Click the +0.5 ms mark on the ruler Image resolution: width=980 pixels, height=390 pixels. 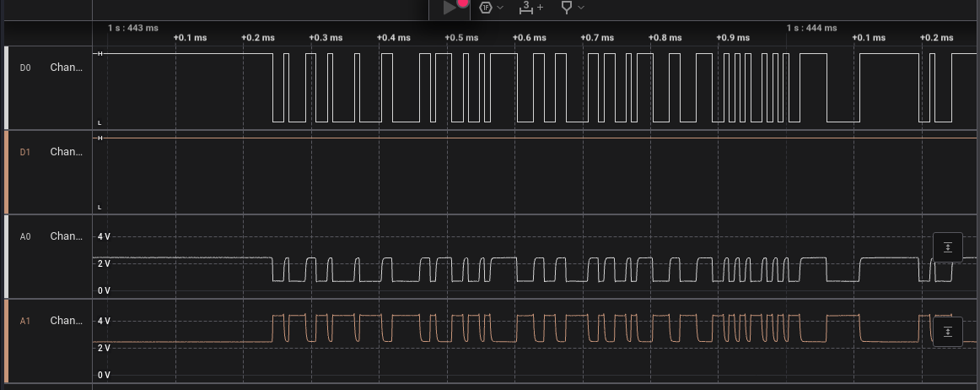(x=460, y=38)
